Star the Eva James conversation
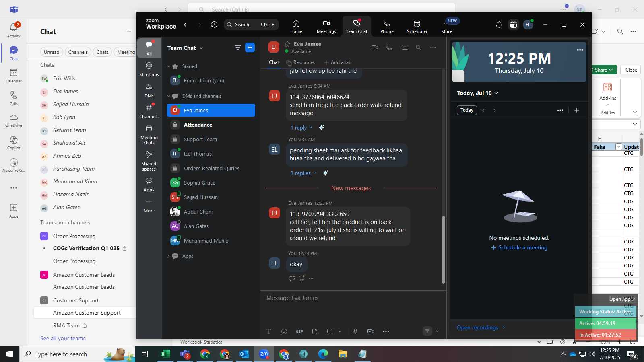This screenshot has width=644, height=362. pos(287,44)
